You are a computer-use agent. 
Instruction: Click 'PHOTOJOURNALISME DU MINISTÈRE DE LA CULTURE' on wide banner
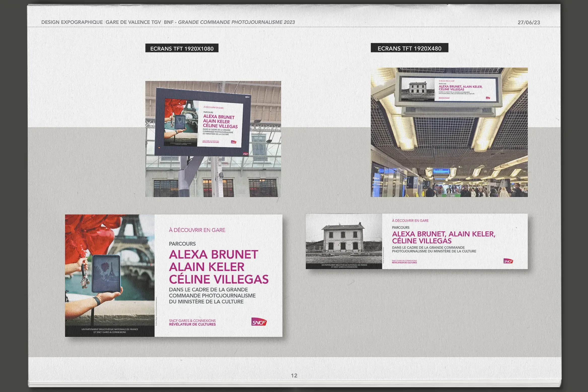434,251
